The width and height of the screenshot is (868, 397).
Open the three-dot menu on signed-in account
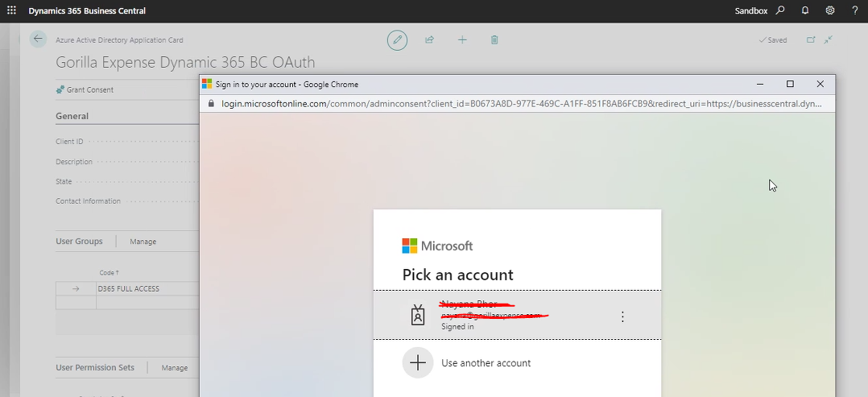[622, 316]
